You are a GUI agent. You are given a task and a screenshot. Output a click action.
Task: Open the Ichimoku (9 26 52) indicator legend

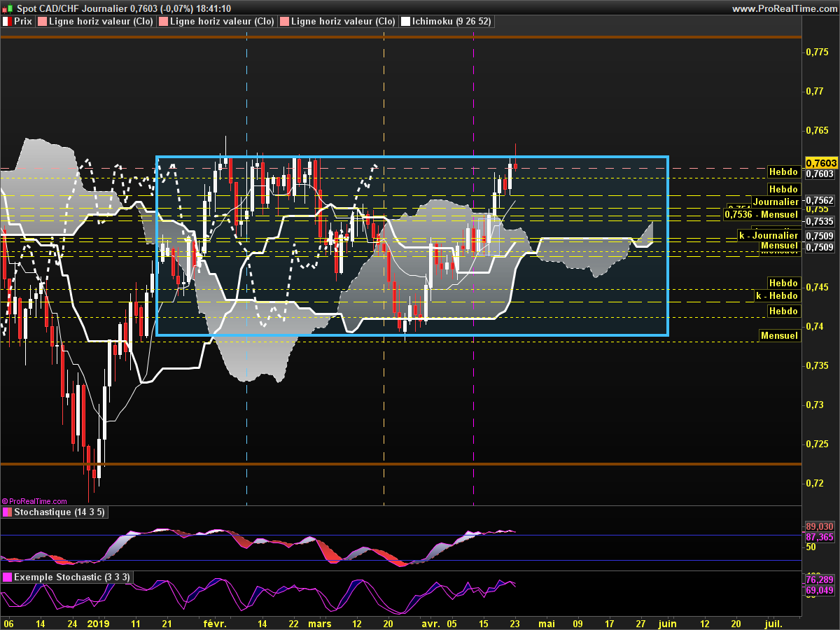pyautogui.click(x=447, y=22)
